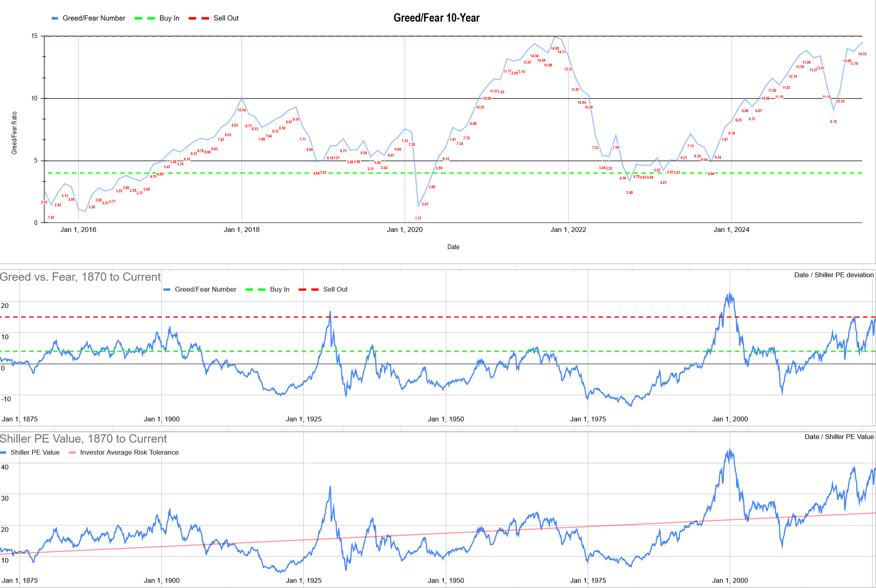Select Buy In legend in 1870 Greed chart

280,289
